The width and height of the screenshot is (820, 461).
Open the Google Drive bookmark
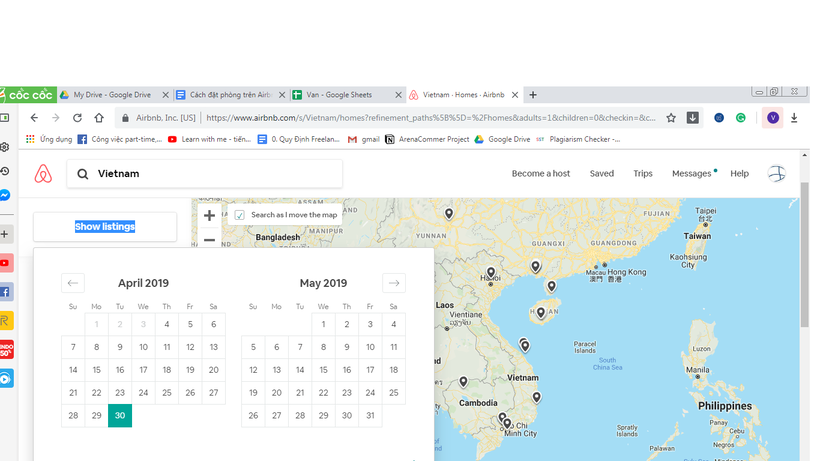[x=502, y=139]
